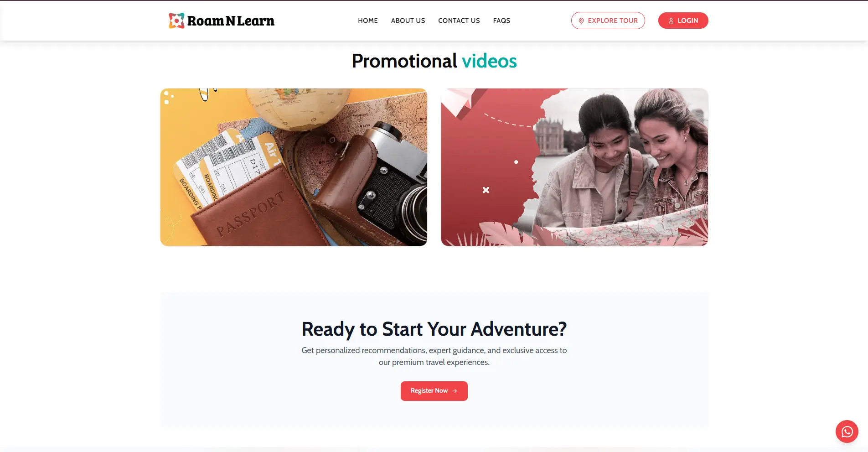Click the location pin in Explore Tour
This screenshot has width=868, height=452.
(x=581, y=21)
